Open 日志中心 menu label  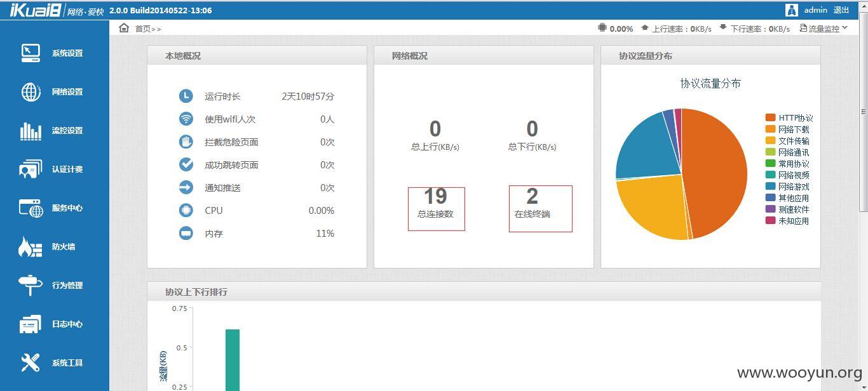(x=67, y=324)
